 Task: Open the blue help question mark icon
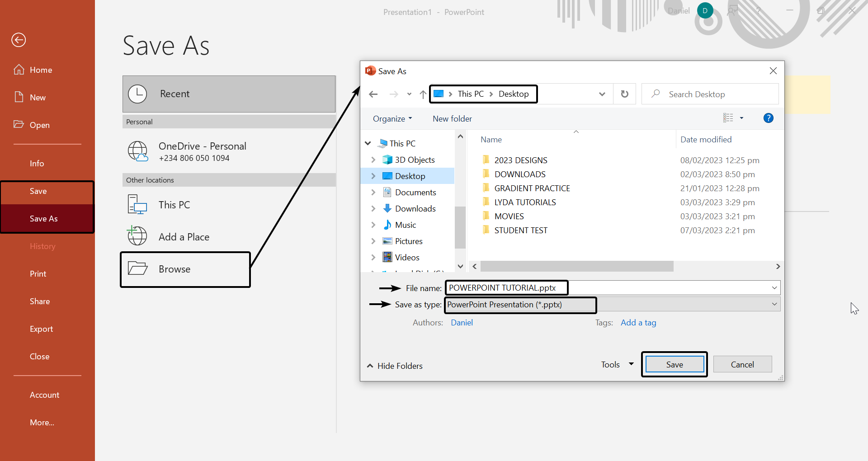768,118
